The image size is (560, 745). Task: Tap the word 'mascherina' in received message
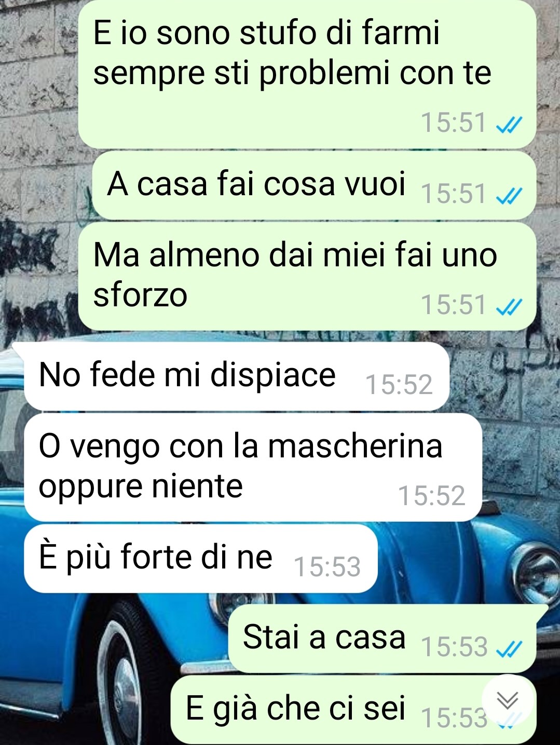click(x=355, y=445)
